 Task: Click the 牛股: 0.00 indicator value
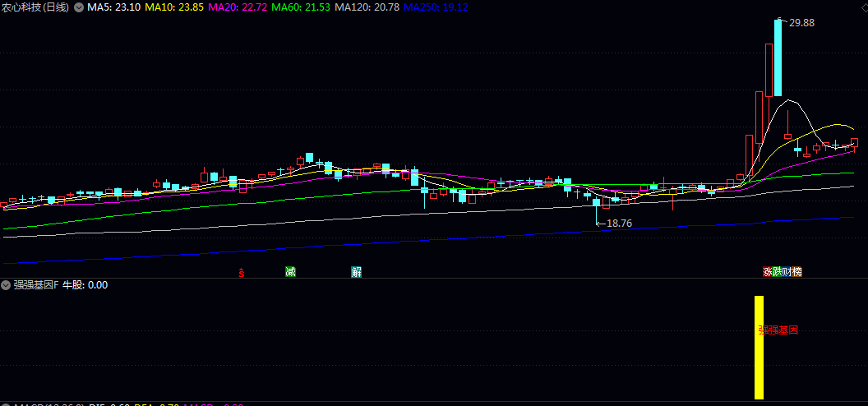tap(85, 285)
